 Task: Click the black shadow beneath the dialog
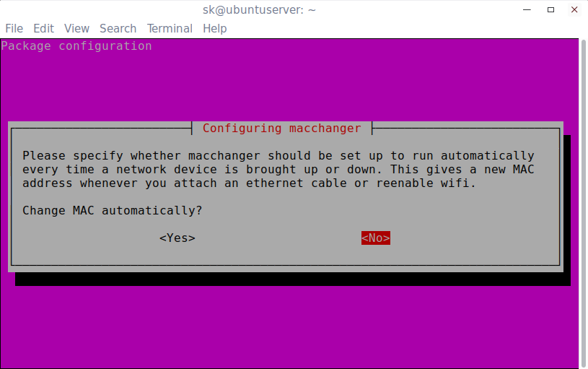coord(292,279)
